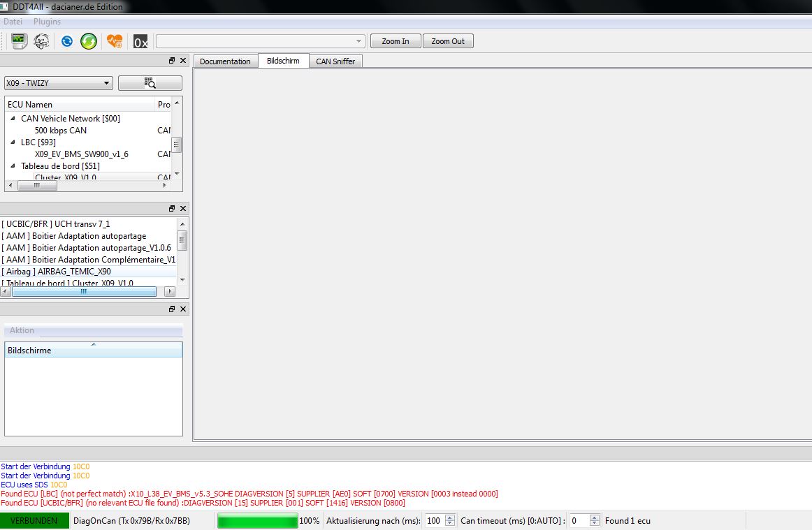Click the orange heartbeat icon

click(x=115, y=41)
